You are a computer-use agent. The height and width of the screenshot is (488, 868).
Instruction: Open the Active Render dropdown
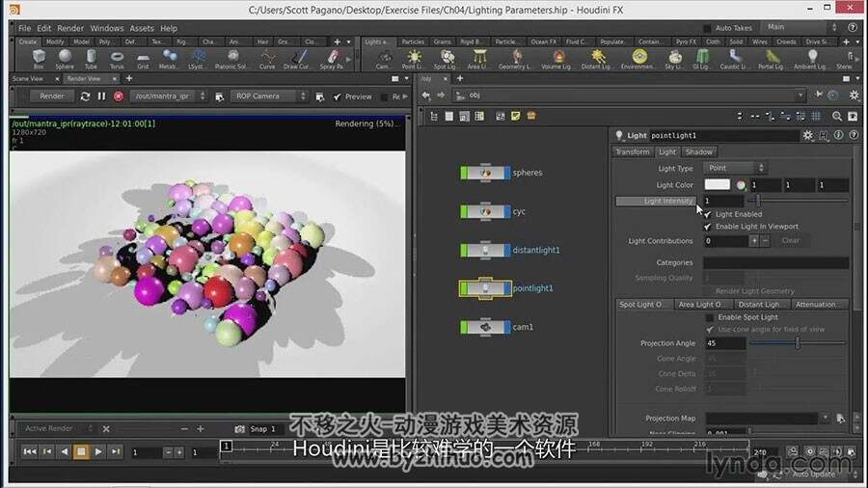pos(59,429)
